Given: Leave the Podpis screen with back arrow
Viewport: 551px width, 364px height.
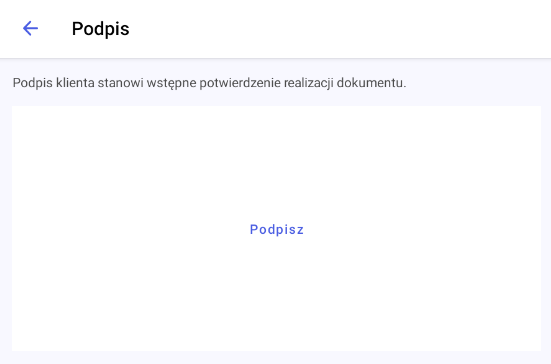Looking at the screenshot, I should click(30, 28).
